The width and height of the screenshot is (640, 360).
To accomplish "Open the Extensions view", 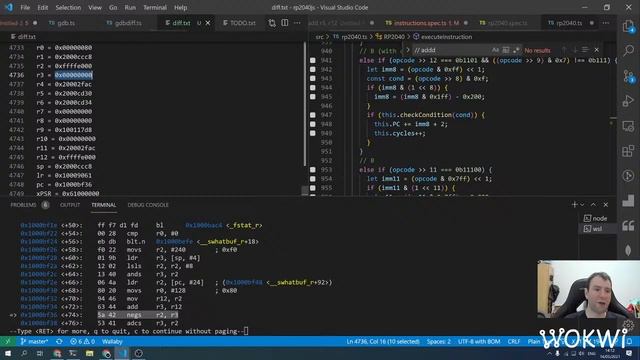I will click(x=629, y=151).
